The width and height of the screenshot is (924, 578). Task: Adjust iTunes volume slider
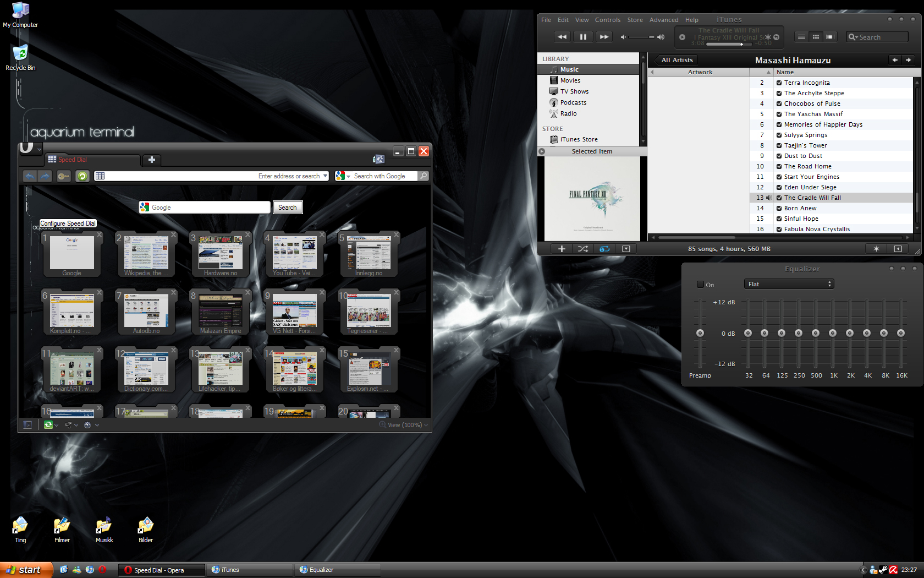642,37
